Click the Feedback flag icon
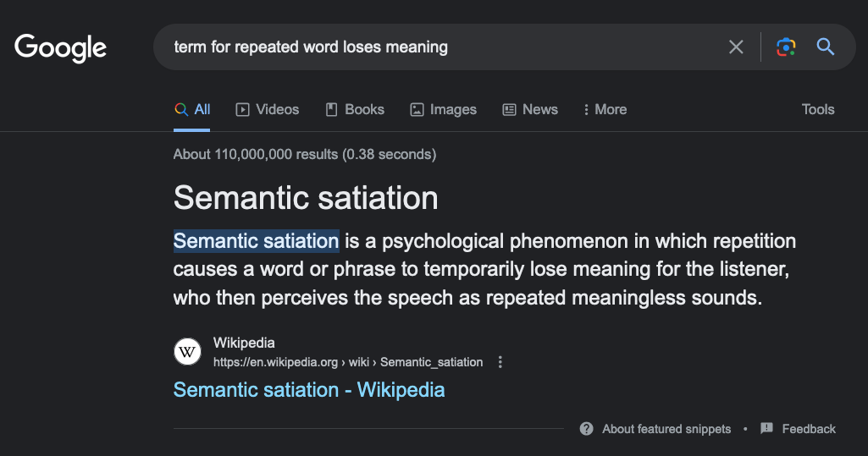868x456 pixels. coord(766,429)
